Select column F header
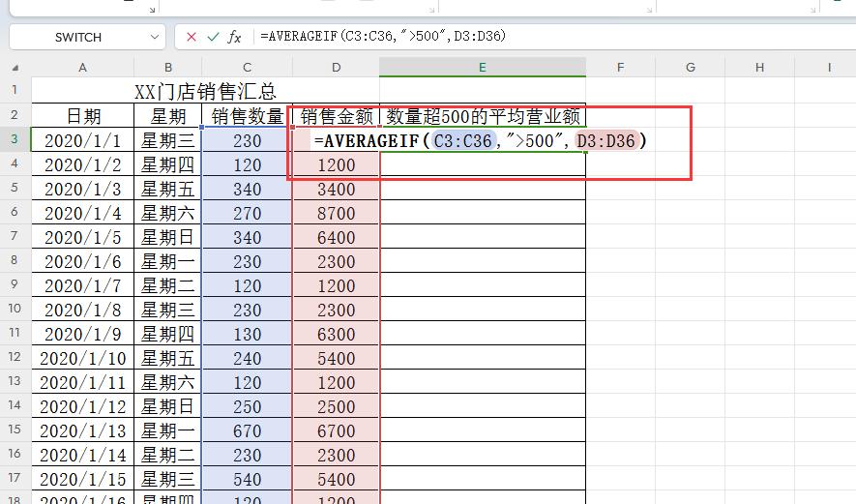 (620, 67)
